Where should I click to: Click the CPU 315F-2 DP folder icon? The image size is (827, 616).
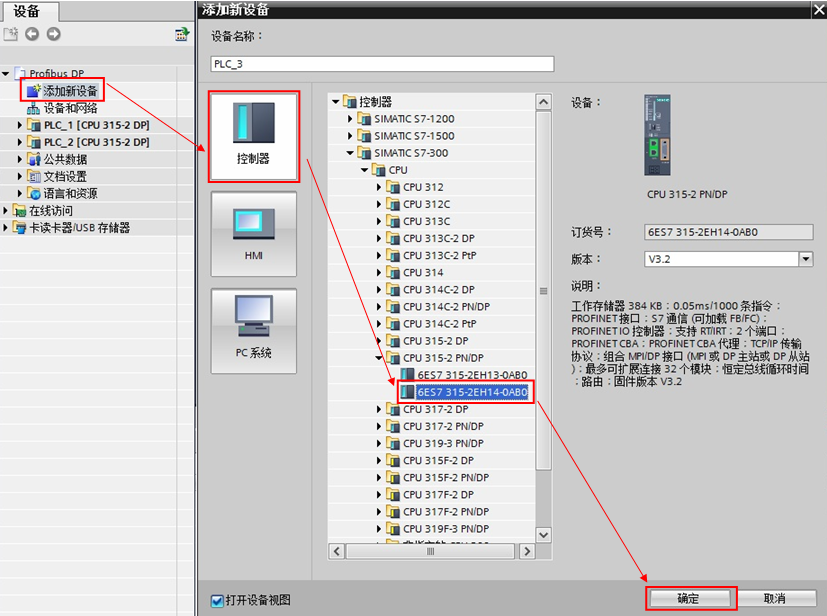pos(393,460)
